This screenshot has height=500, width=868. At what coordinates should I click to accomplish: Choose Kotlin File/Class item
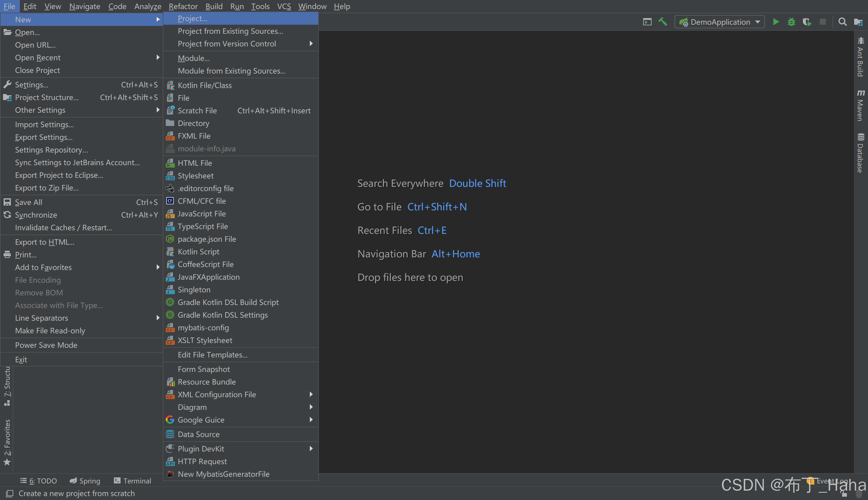tap(204, 85)
